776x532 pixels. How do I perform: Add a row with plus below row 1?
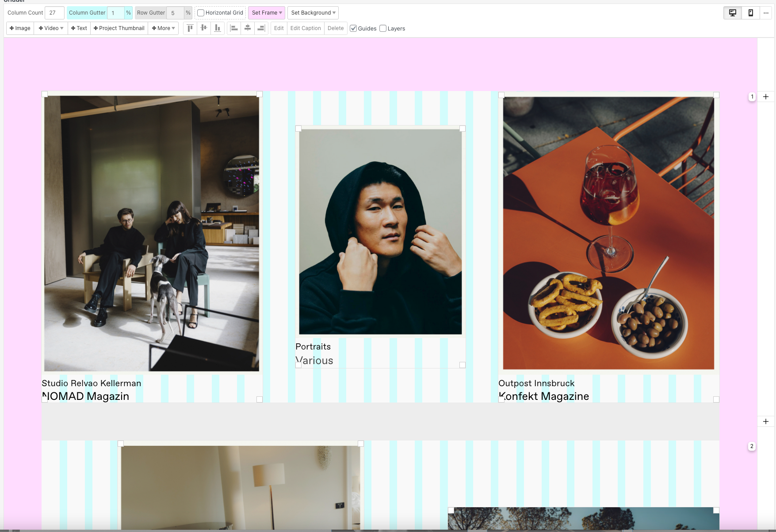click(x=766, y=422)
